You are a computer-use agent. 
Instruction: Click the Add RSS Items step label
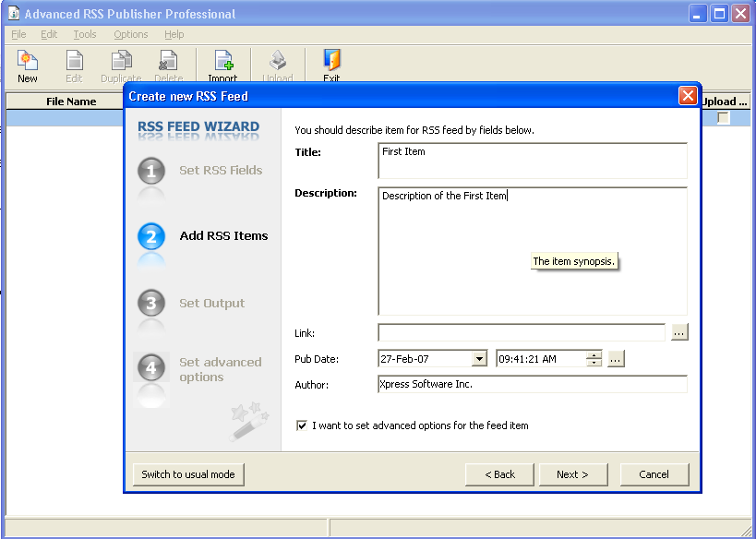pyautogui.click(x=223, y=235)
